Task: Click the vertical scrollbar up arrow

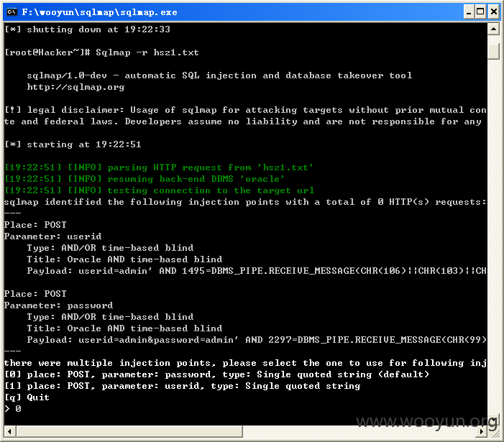Action: [x=493, y=29]
